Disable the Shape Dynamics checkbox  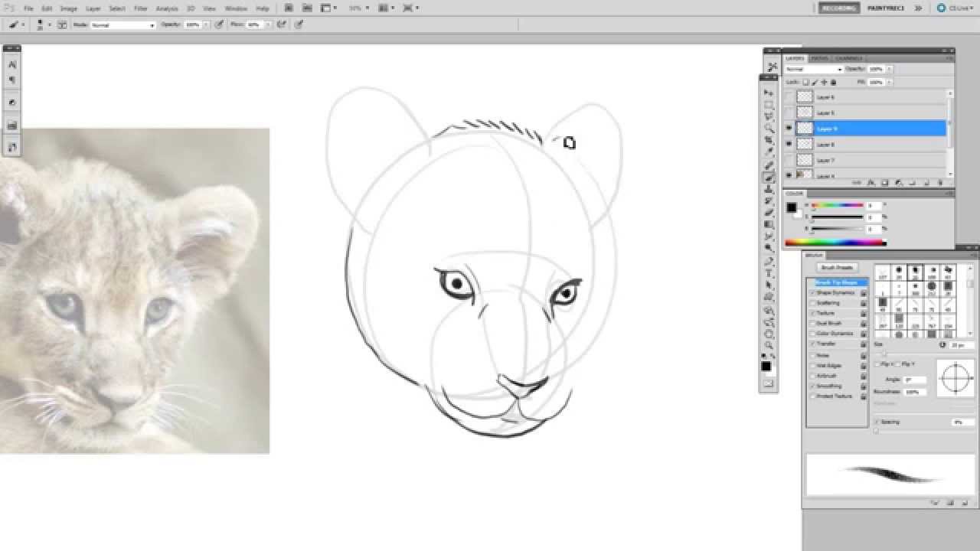(x=813, y=292)
